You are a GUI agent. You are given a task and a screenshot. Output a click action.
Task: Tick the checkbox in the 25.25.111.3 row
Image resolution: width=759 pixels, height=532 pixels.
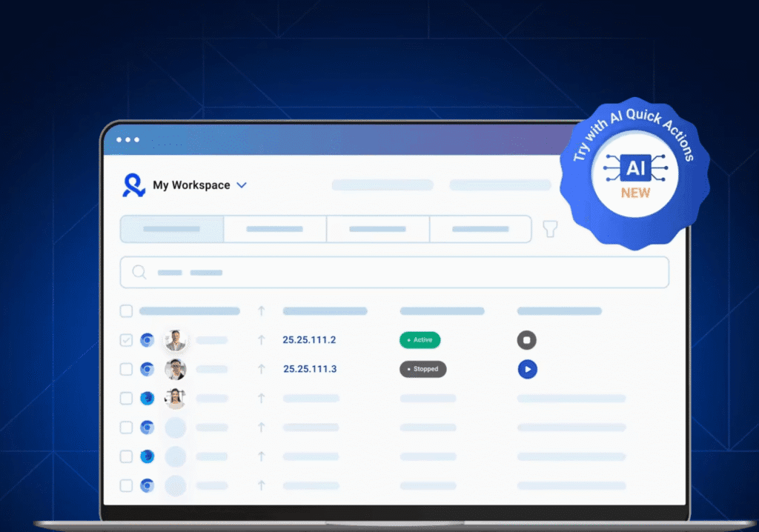126,369
